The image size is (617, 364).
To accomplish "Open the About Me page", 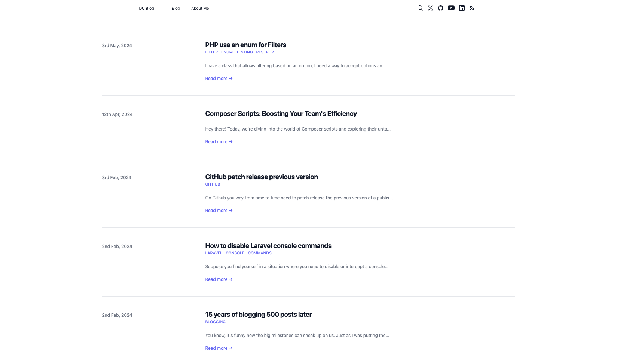I will click(200, 8).
